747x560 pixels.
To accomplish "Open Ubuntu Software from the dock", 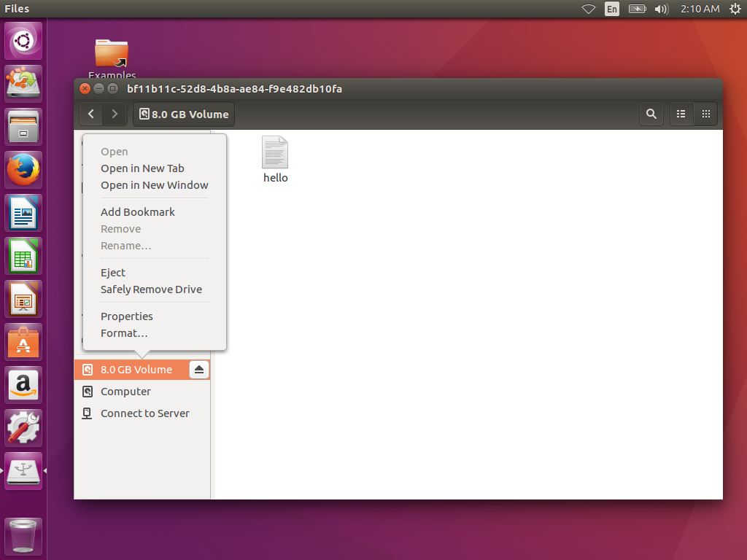I will [23, 341].
